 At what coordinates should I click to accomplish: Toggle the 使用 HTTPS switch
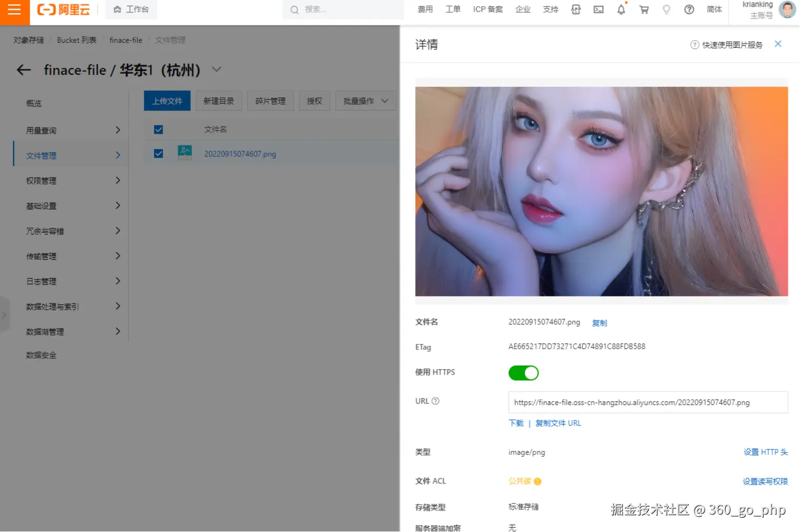click(x=523, y=373)
